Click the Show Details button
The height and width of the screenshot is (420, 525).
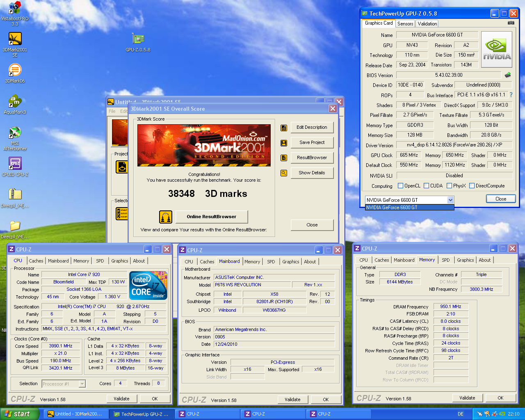point(312,173)
